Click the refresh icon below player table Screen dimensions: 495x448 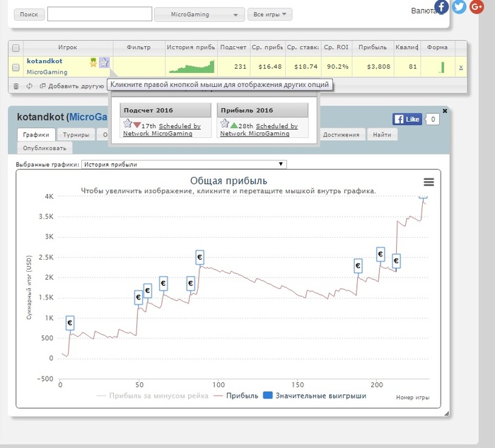pos(29,86)
